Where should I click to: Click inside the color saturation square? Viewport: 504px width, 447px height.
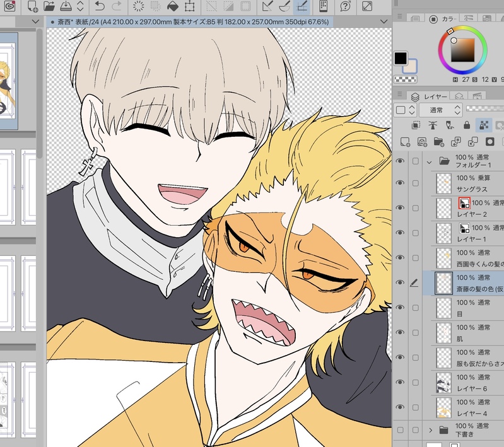462,50
